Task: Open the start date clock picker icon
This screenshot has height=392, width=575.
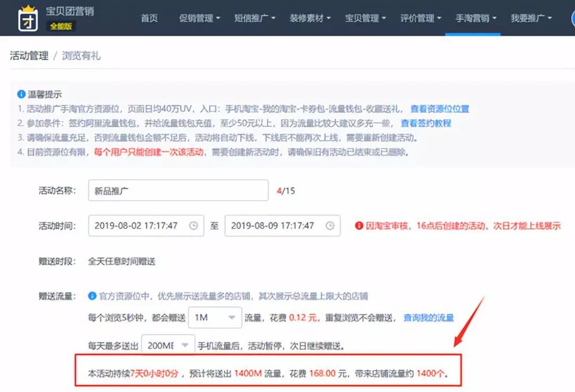Action: [194, 226]
